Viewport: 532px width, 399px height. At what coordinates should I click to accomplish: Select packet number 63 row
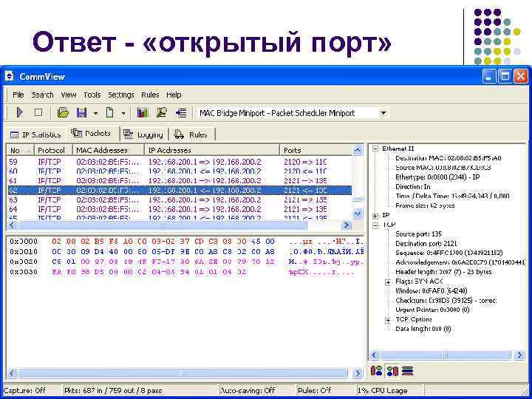[x=180, y=199]
